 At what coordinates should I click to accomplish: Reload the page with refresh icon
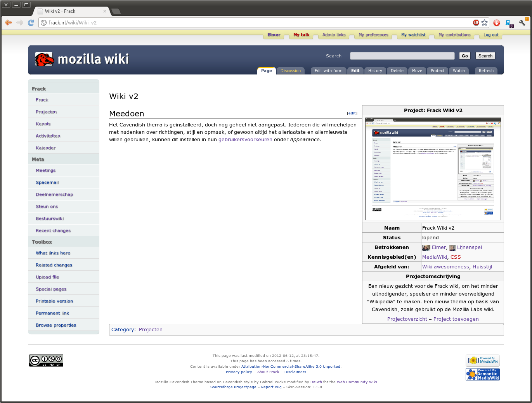[31, 22]
